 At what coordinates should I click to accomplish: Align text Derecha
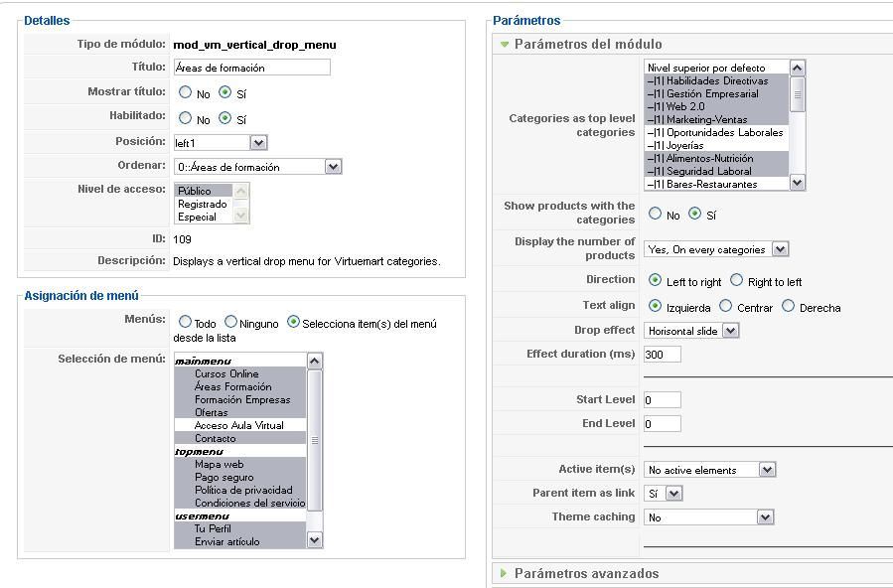point(789,306)
